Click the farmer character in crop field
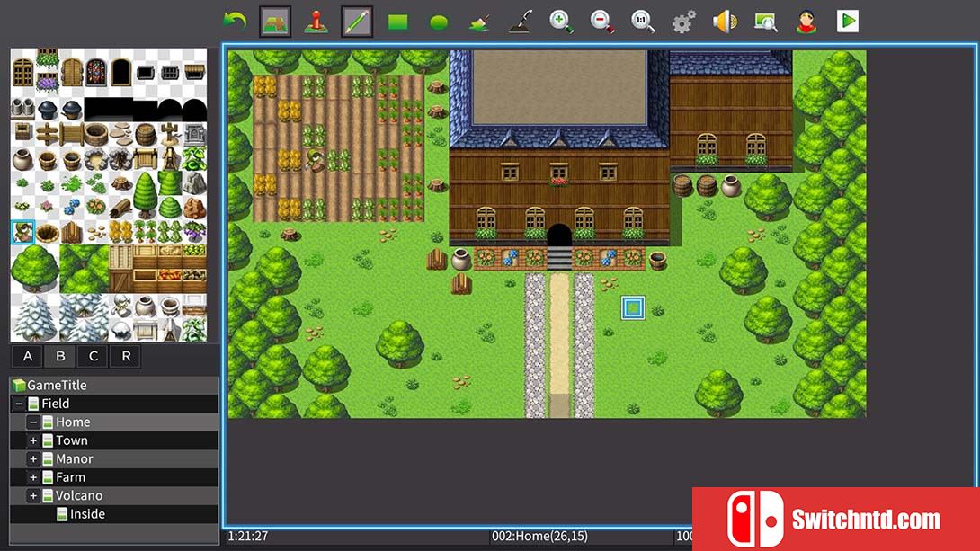The width and height of the screenshot is (980, 551). 315,160
